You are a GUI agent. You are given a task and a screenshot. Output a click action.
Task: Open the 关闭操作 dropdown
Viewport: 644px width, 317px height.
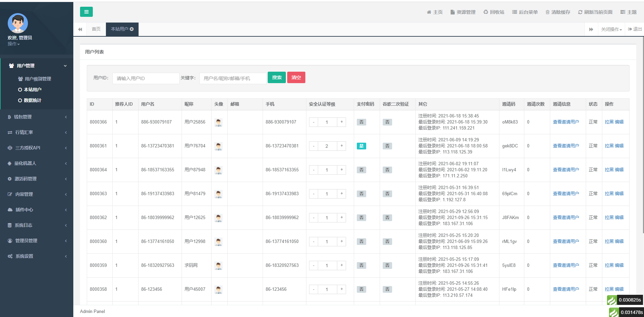611,29
